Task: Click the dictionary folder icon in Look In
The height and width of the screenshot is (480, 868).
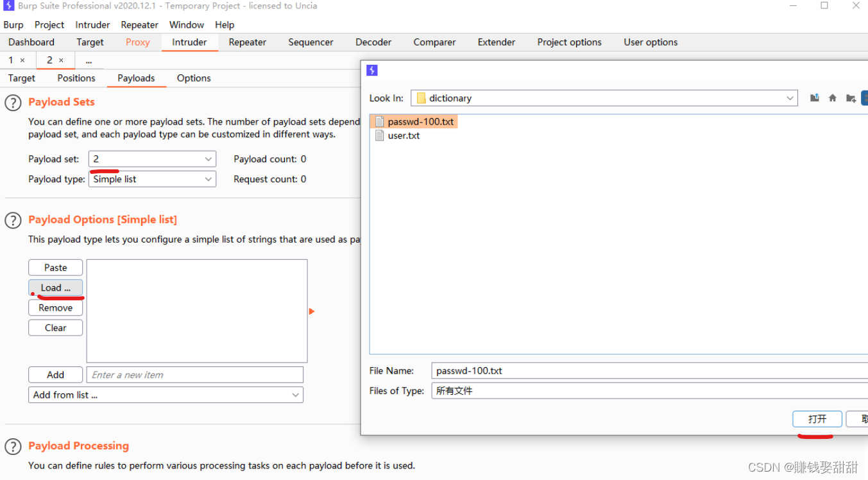Action: click(x=421, y=98)
